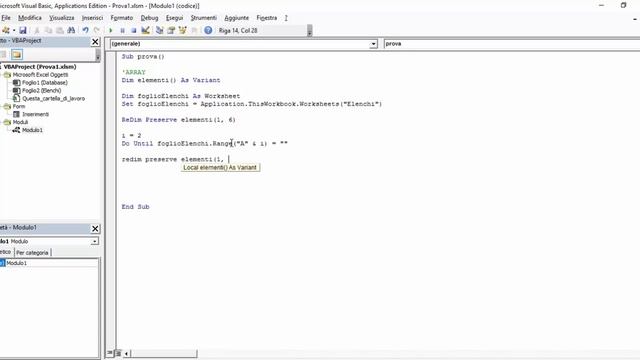Select Foglio2 (Elenchi) in project tree
640x360 pixels.
tap(42, 91)
